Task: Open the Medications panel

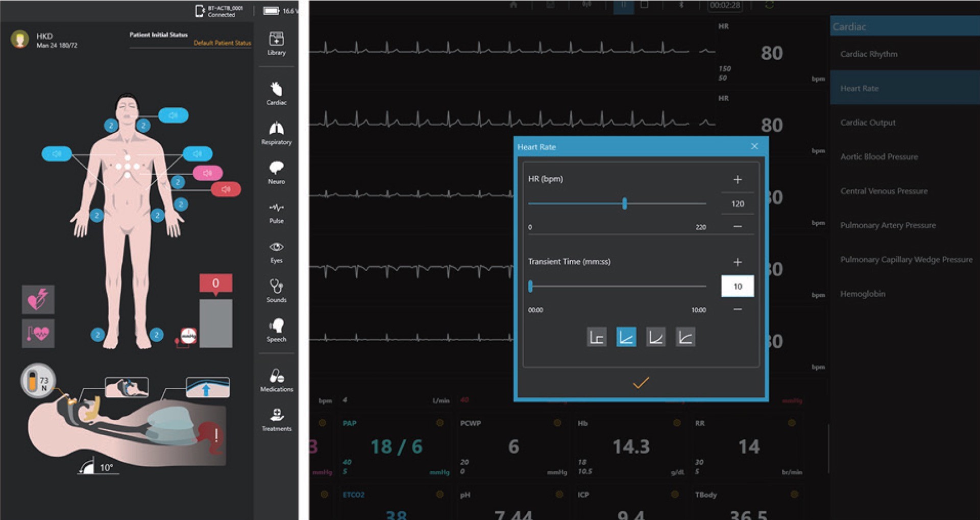Action: 276,381
